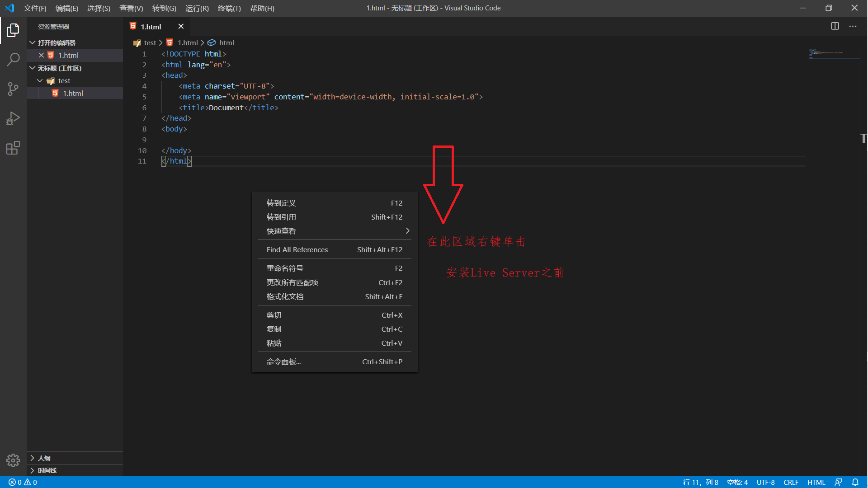Click the CRLF line ending indicator
This screenshot has width=868, height=488.
click(791, 482)
